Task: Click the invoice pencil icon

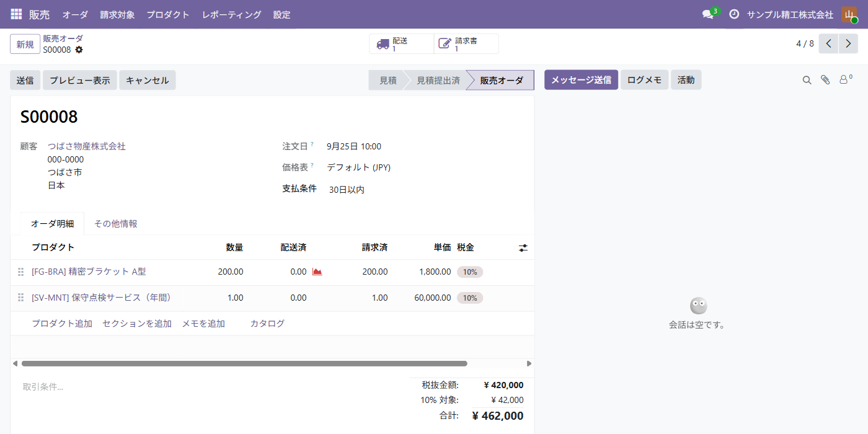Action: 445,44
